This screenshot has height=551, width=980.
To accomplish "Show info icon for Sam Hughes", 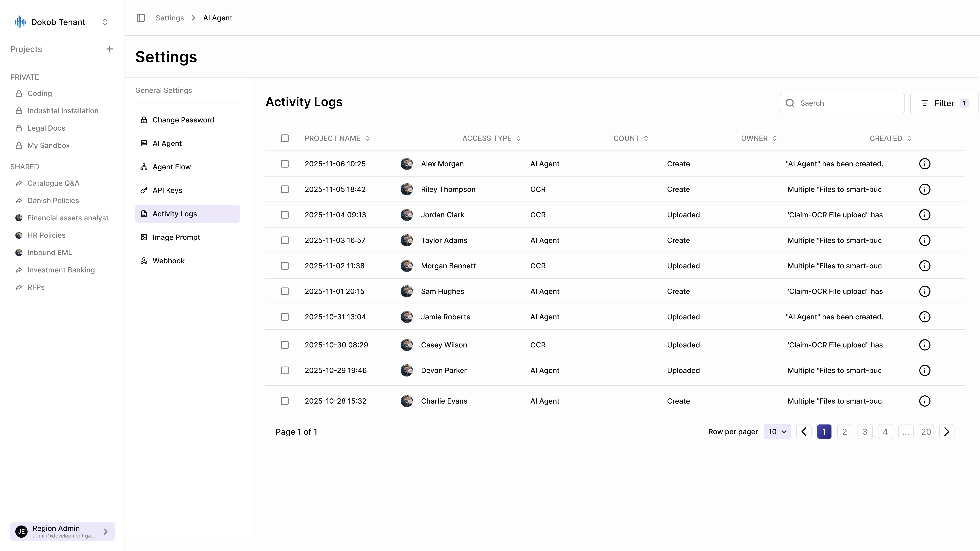I will [x=925, y=291].
